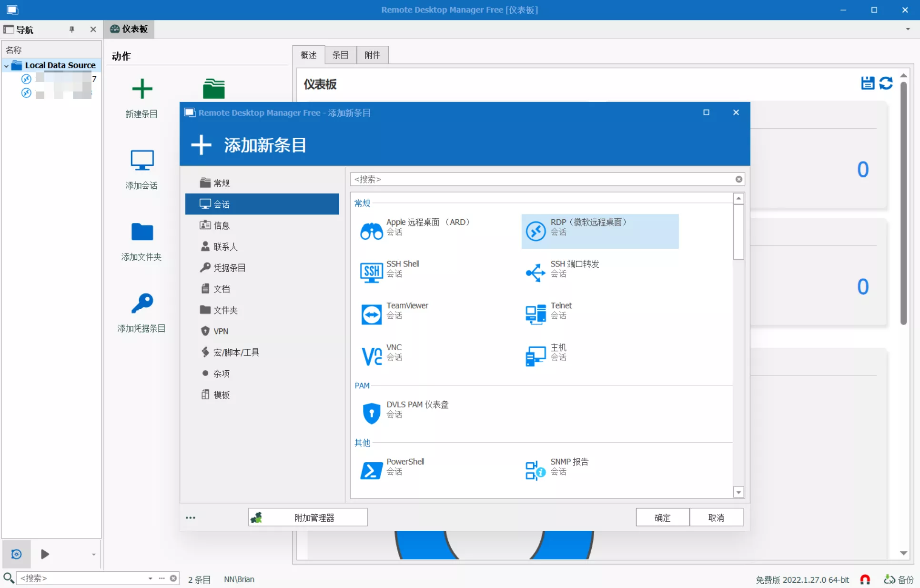Open the bottom search dropdown arrow
The image size is (920, 588).
point(150,578)
